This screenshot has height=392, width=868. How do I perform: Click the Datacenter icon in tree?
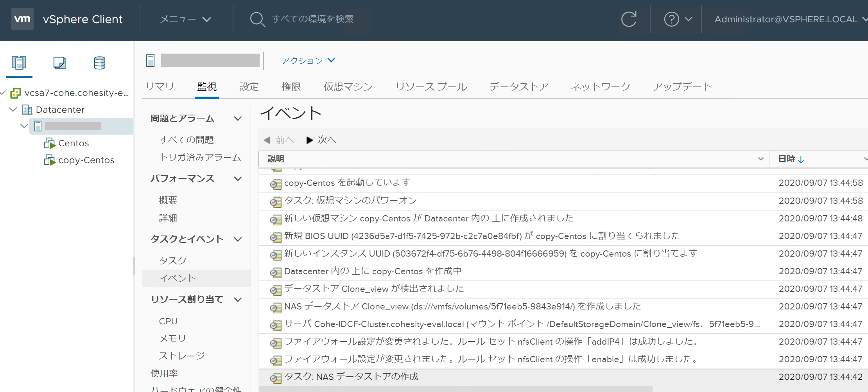tap(27, 110)
